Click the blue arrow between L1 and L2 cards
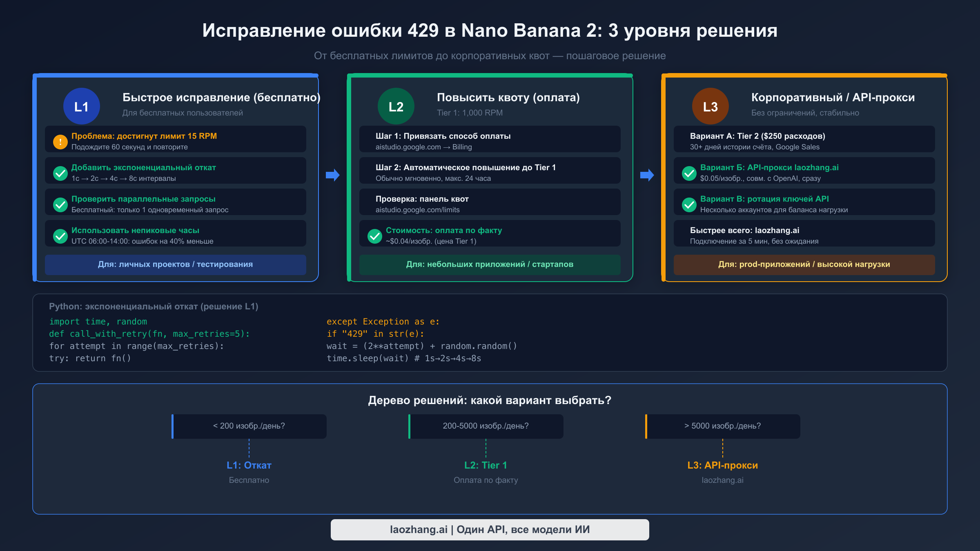This screenshot has width=980, height=551. click(x=332, y=176)
